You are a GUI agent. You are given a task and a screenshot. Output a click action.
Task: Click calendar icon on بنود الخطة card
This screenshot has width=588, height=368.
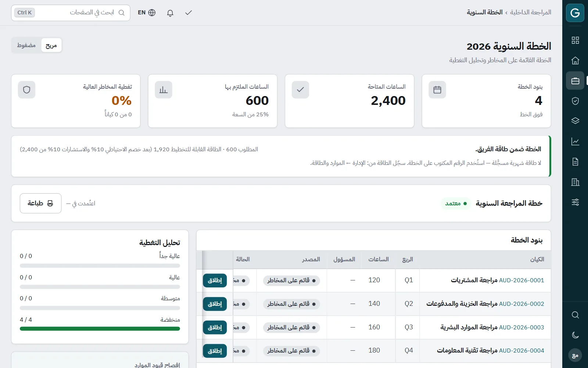[x=437, y=90]
